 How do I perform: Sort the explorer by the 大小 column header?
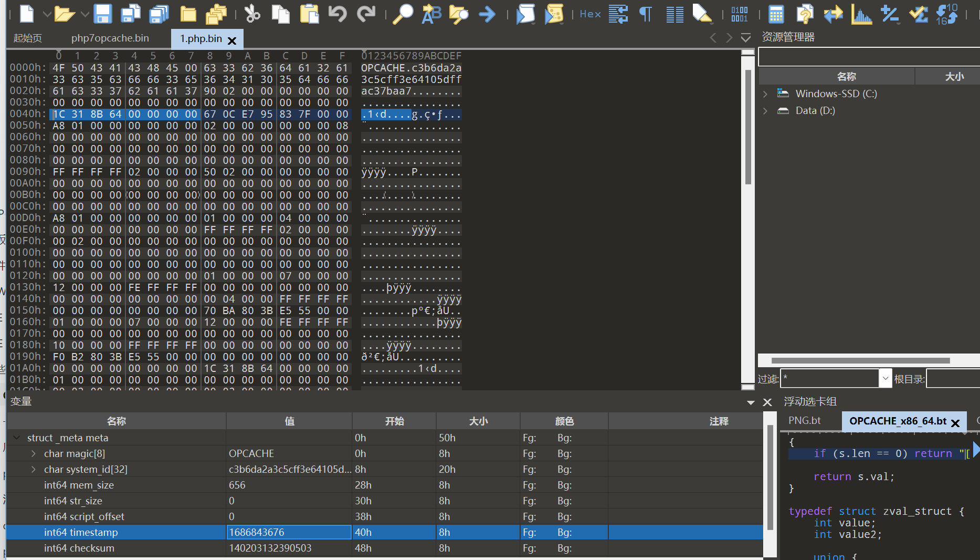tap(948, 77)
